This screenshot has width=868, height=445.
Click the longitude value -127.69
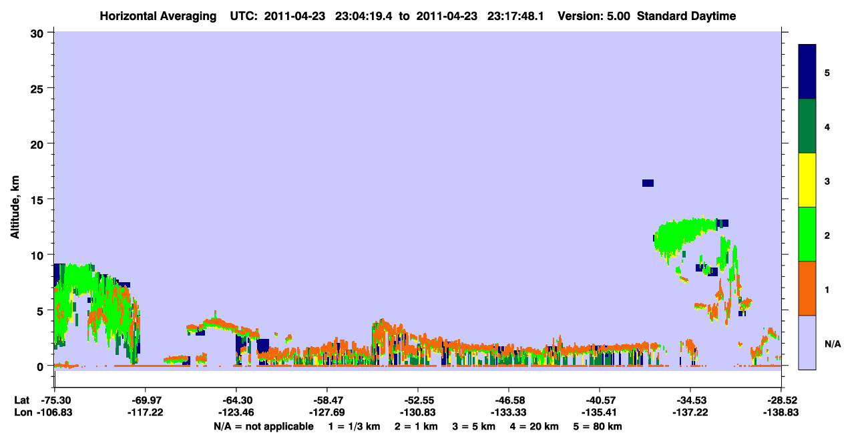327,413
